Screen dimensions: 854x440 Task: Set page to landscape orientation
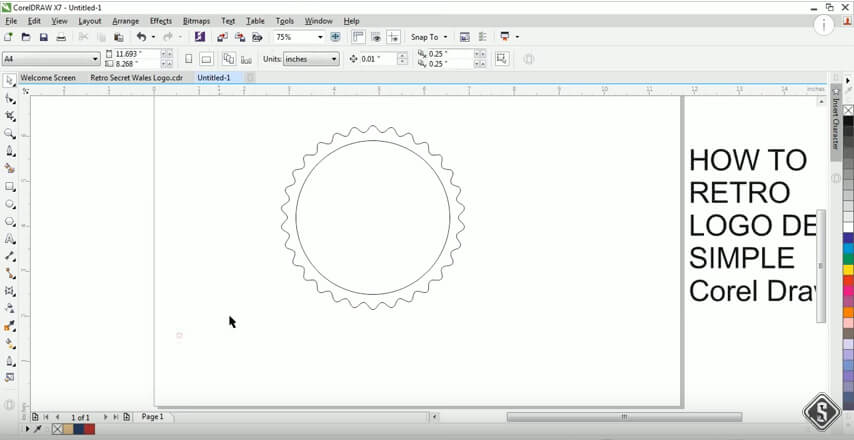tap(205, 59)
